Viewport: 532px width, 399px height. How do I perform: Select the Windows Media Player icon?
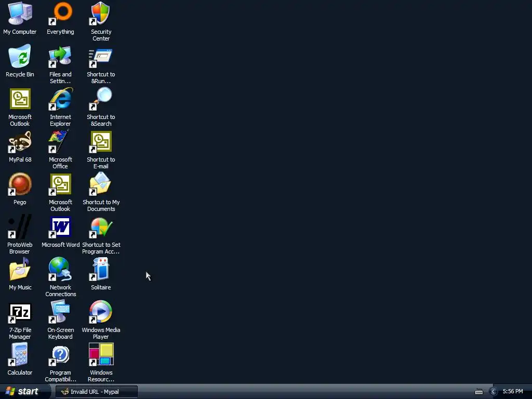(x=101, y=312)
